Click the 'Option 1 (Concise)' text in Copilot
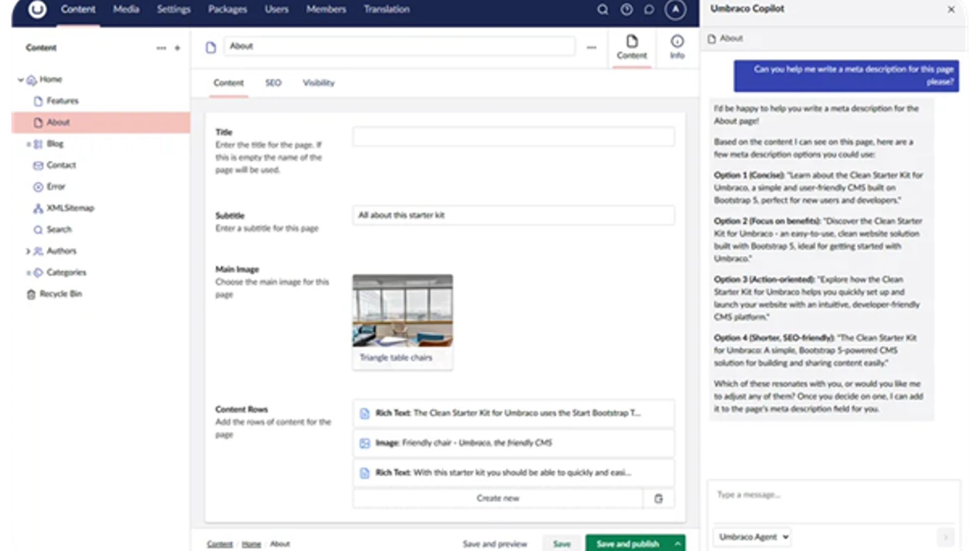 click(749, 175)
